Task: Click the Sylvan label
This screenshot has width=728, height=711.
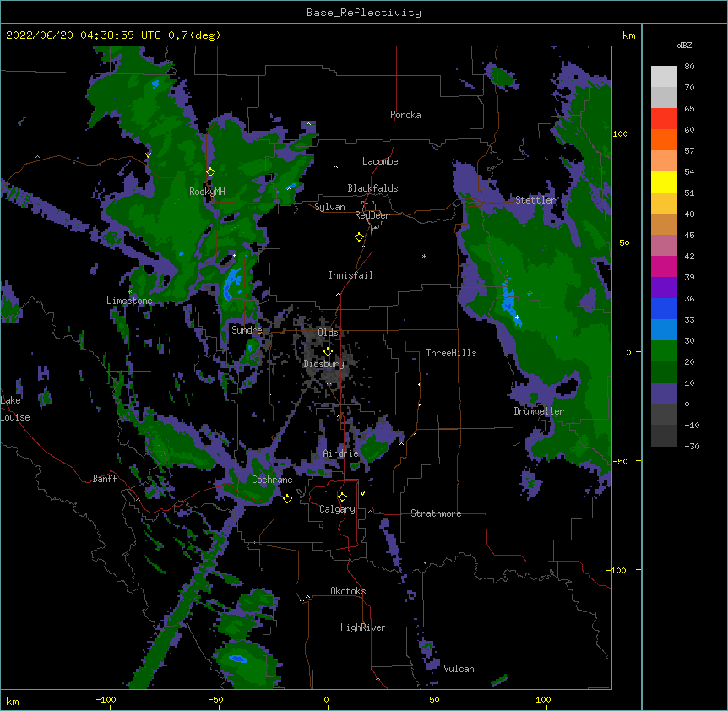Action: (329, 207)
